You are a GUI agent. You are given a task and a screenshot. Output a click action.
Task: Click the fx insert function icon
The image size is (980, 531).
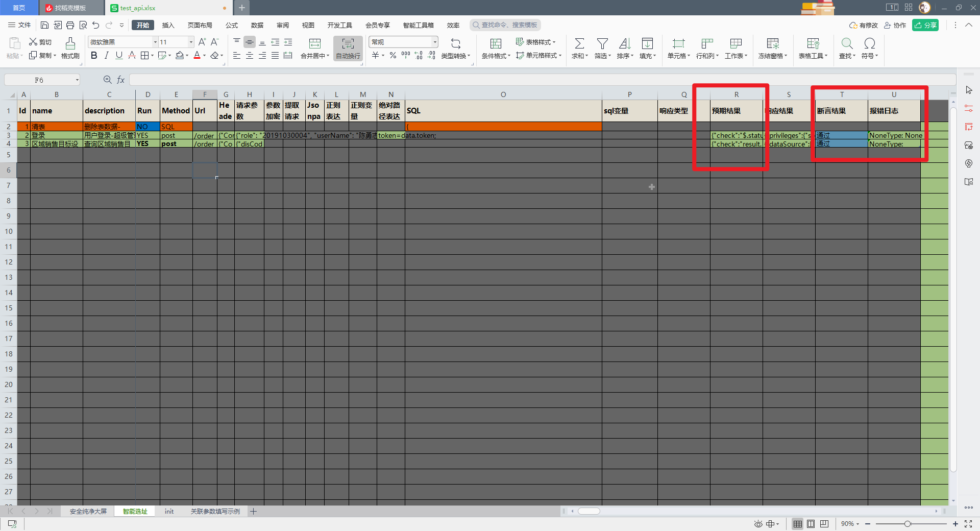click(x=121, y=80)
